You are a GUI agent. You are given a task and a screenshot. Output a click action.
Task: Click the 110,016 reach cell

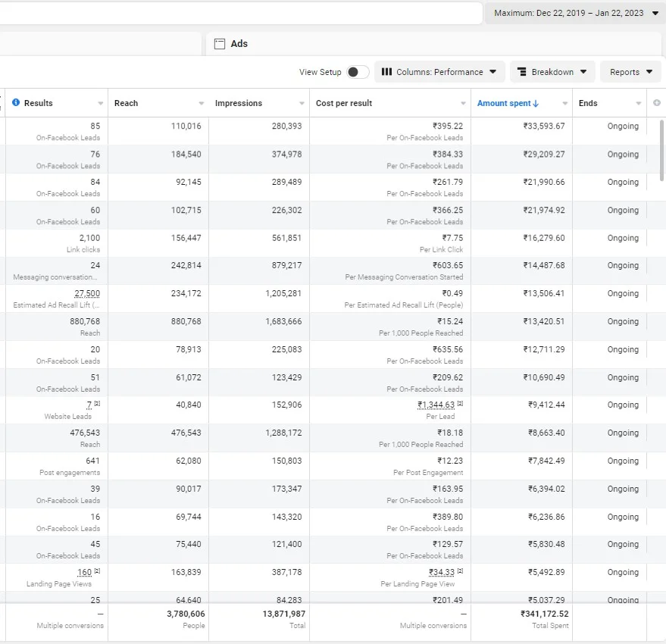pos(186,127)
